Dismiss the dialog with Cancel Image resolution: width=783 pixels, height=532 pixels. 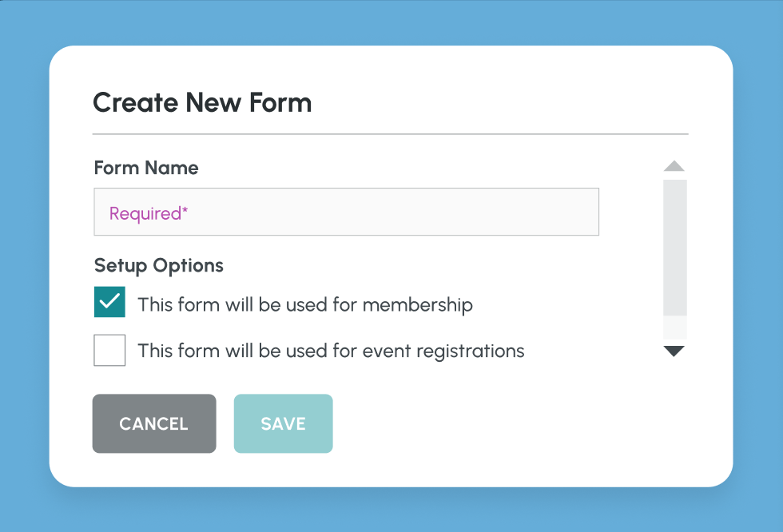[x=154, y=423]
